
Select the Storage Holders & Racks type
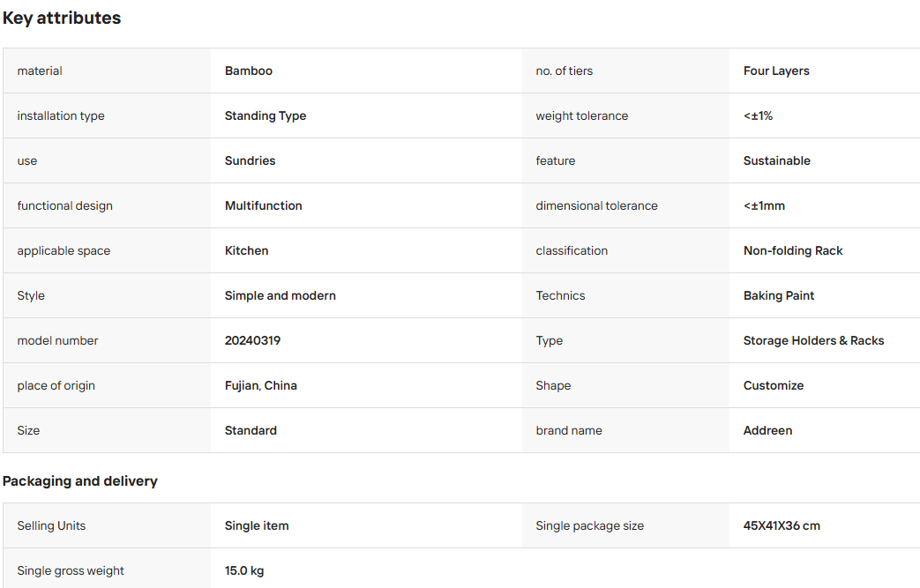(x=813, y=340)
